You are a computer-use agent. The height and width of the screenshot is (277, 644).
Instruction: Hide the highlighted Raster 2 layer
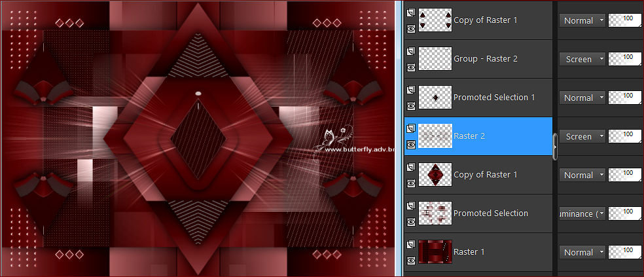(411, 145)
